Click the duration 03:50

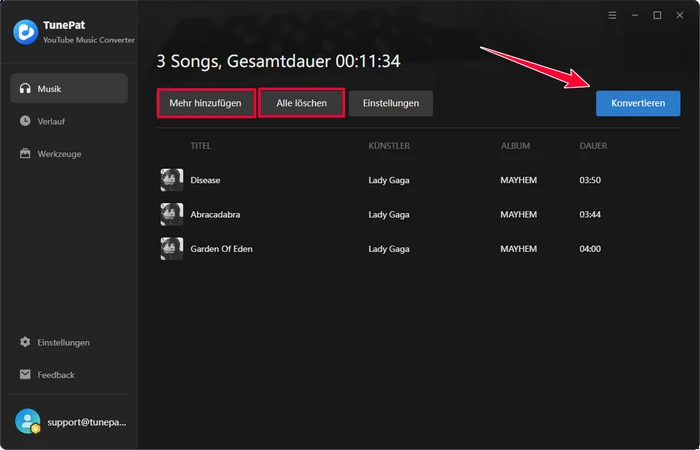click(590, 180)
